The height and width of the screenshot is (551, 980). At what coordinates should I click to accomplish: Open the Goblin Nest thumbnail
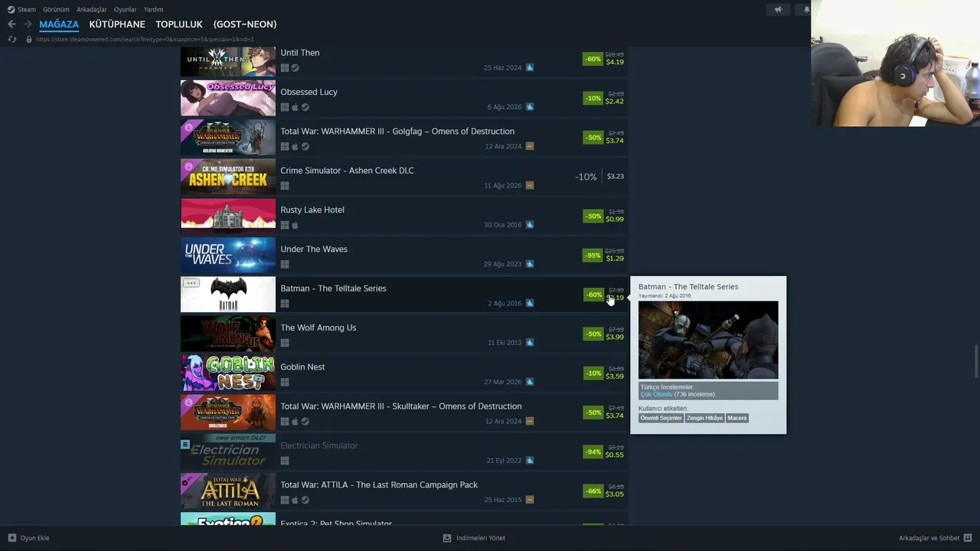(228, 373)
